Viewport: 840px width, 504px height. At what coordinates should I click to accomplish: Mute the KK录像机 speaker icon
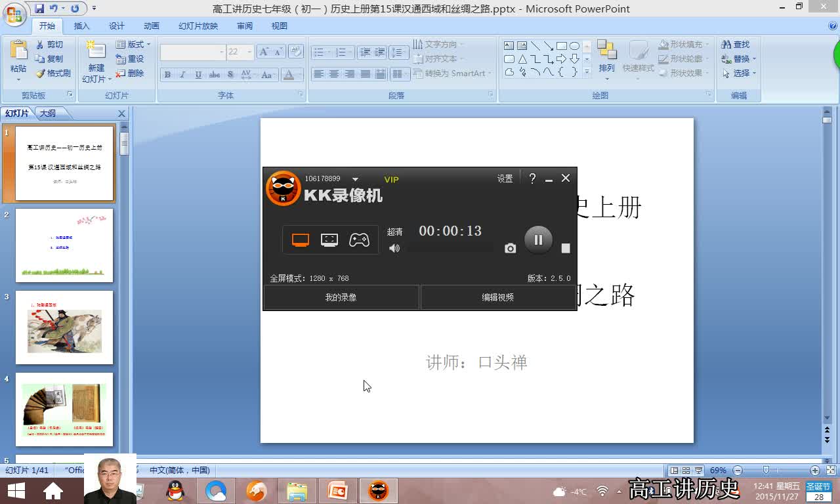394,248
